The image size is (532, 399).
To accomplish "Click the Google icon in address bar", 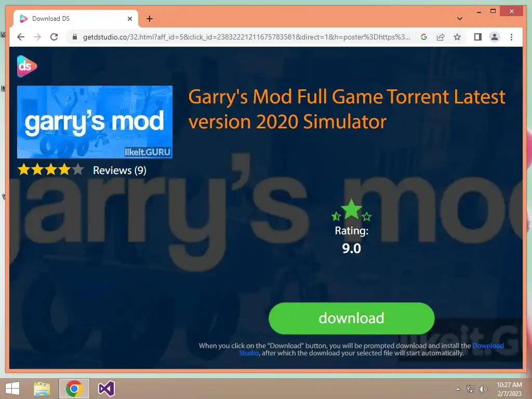I will [x=424, y=37].
